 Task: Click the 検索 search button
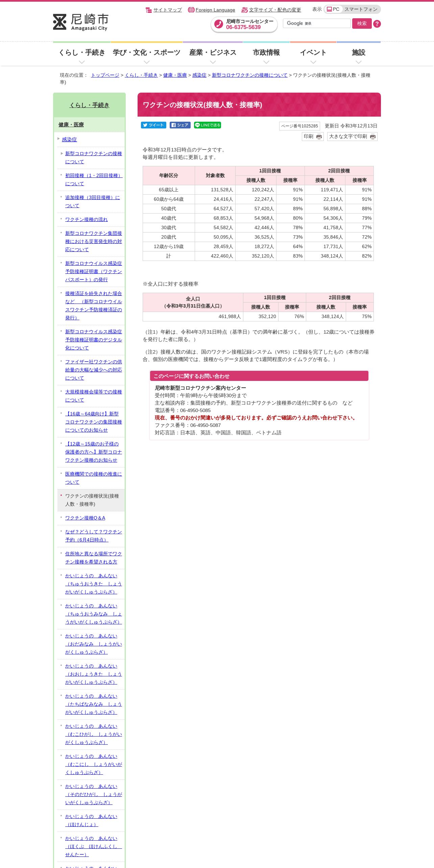[x=362, y=23]
